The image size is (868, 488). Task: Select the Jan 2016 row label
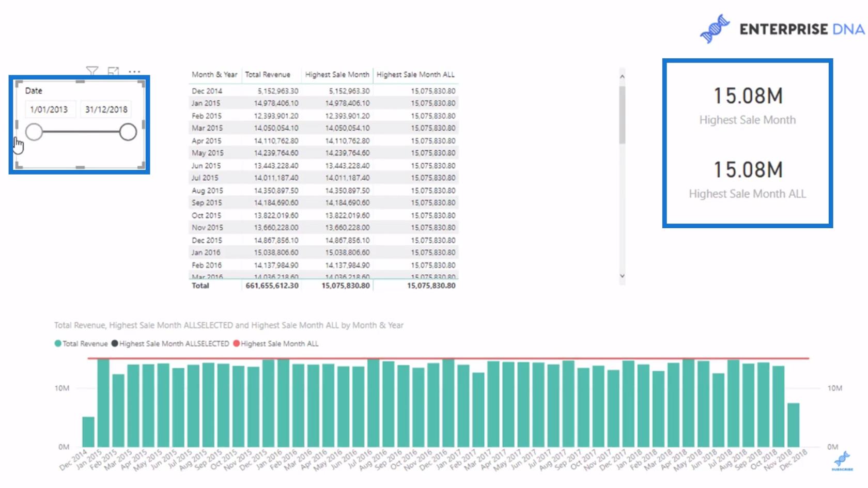pyautogui.click(x=206, y=253)
